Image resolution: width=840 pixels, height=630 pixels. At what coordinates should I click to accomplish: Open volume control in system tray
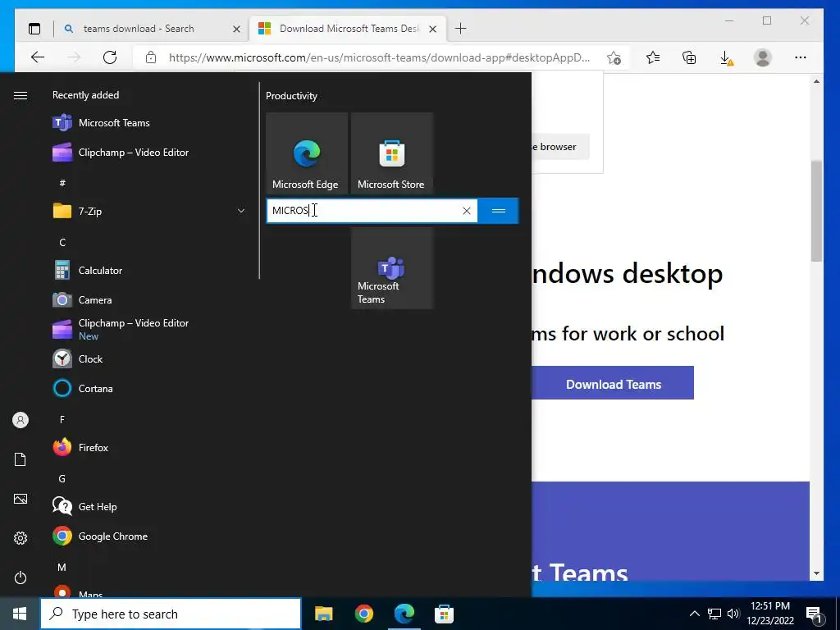pyautogui.click(x=733, y=614)
